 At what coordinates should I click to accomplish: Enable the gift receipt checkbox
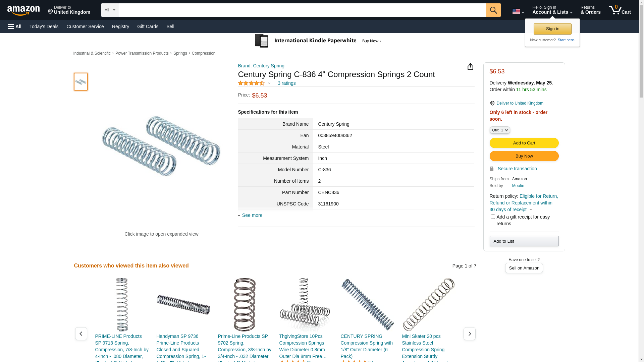[x=493, y=217]
